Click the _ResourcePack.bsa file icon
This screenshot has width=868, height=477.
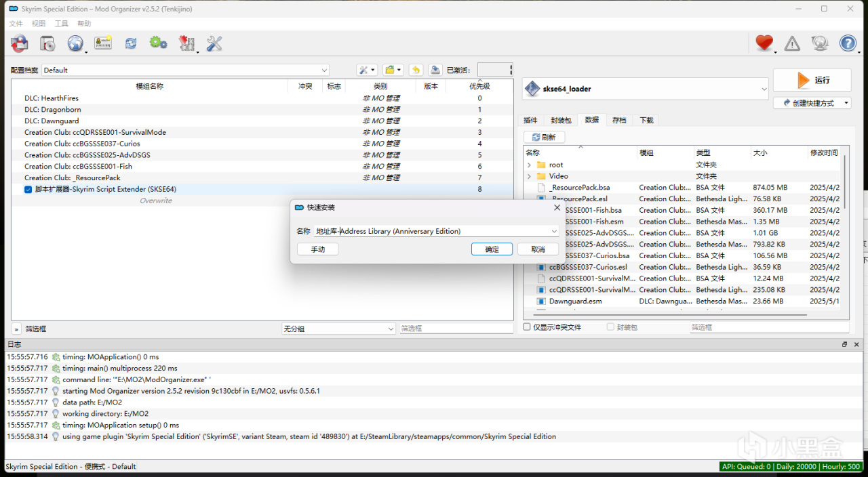pos(541,188)
